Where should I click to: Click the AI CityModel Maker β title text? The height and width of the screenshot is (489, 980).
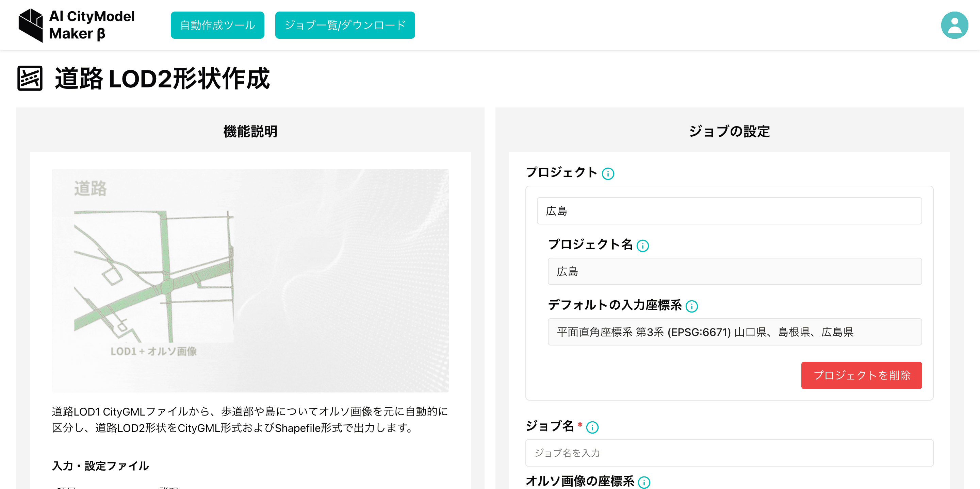coord(92,25)
